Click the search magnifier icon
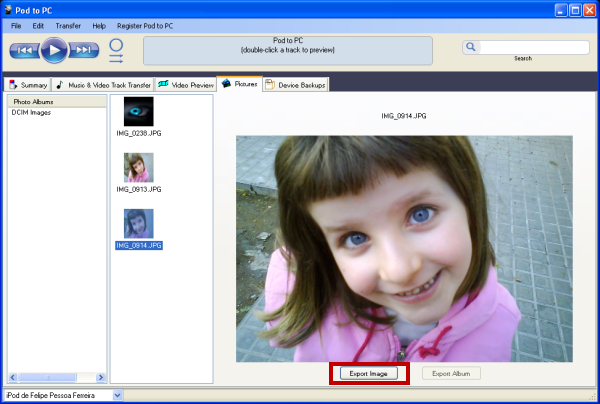The width and height of the screenshot is (600, 404). pyautogui.click(x=470, y=47)
